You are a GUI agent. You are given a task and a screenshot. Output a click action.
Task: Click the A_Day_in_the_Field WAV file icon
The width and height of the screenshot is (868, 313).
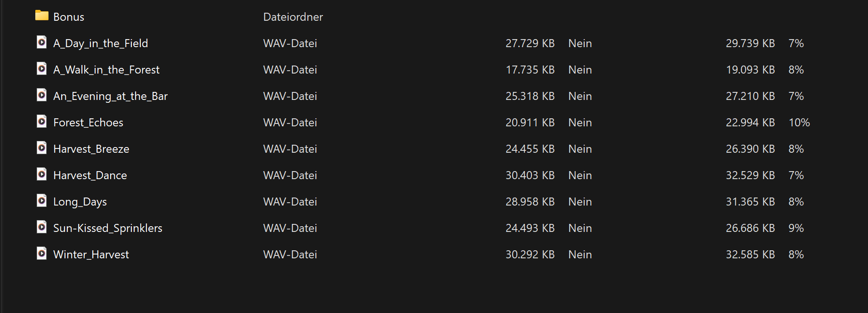tap(42, 42)
